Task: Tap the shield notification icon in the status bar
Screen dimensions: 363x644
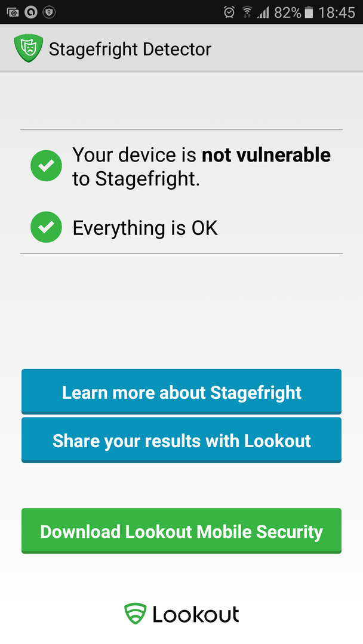Action: [49, 13]
